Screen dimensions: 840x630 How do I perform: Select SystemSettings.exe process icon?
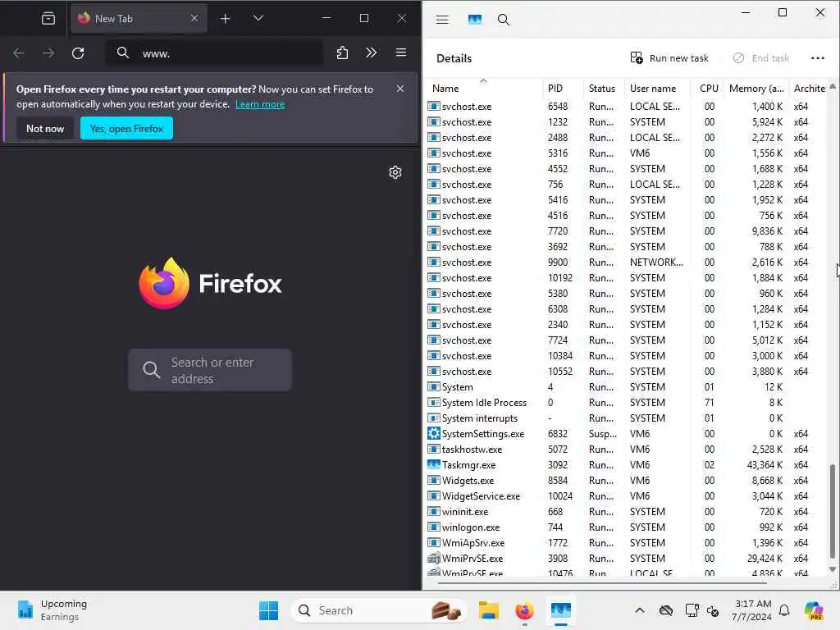(433, 433)
